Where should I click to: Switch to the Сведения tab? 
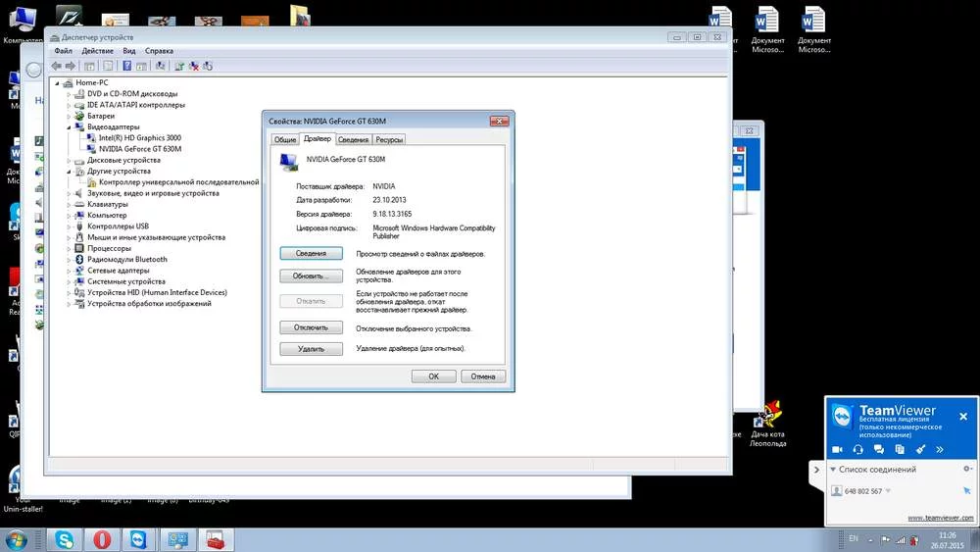(354, 140)
